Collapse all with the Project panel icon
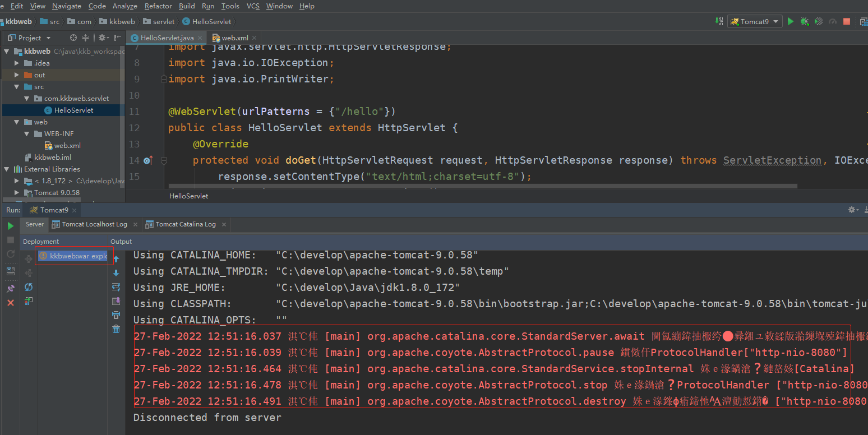The image size is (868, 435). [86, 38]
